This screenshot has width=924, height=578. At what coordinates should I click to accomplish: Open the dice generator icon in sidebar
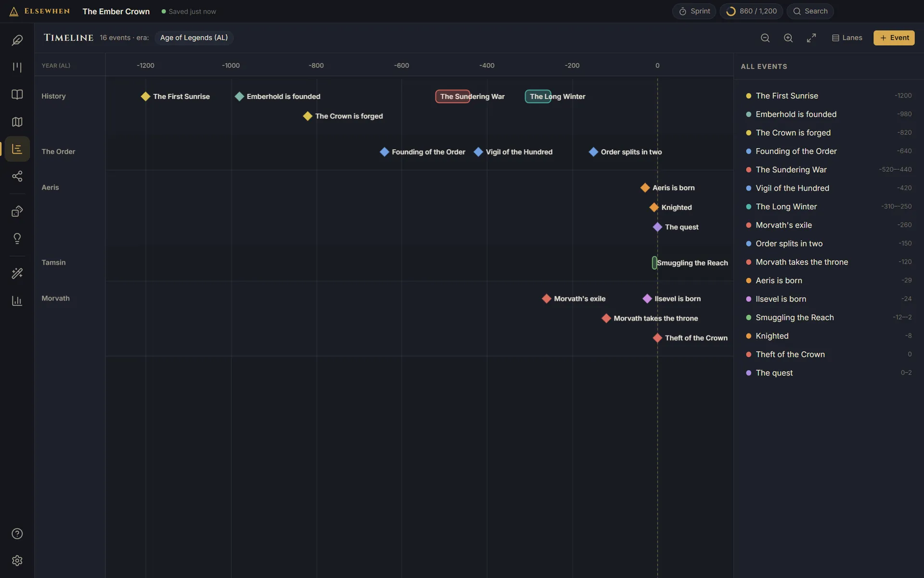click(17, 211)
